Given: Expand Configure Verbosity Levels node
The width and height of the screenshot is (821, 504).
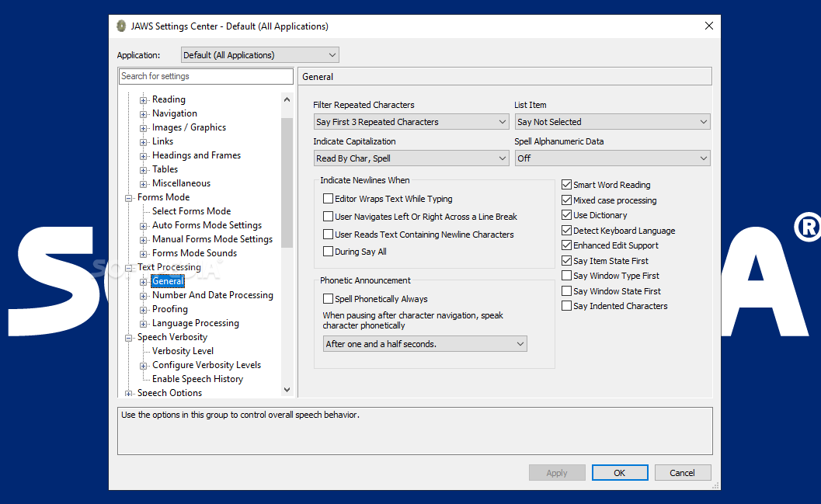Looking at the screenshot, I should tap(143, 366).
